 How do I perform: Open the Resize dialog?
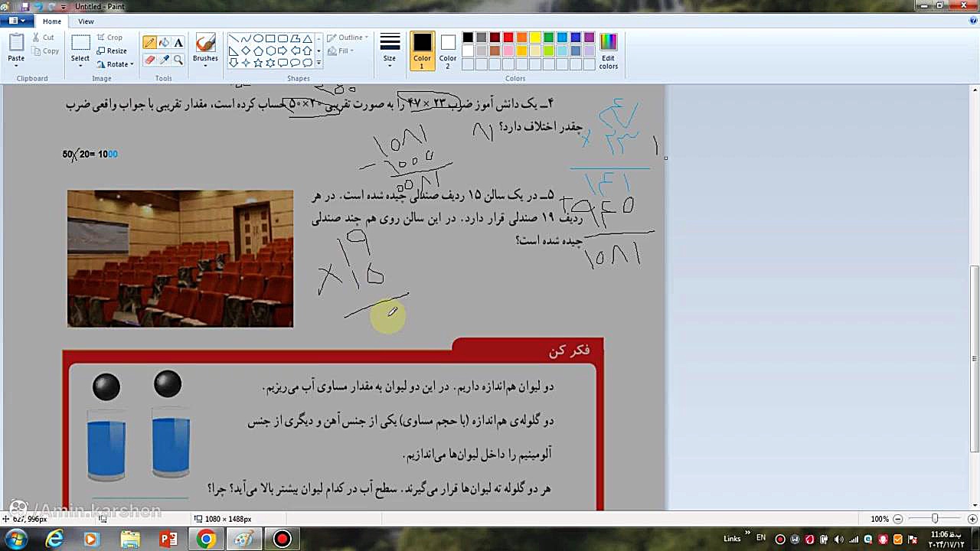[x=112, y=51]
